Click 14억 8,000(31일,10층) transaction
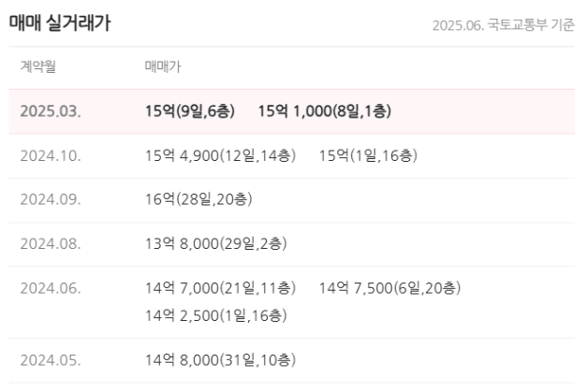 coord(221,360)
